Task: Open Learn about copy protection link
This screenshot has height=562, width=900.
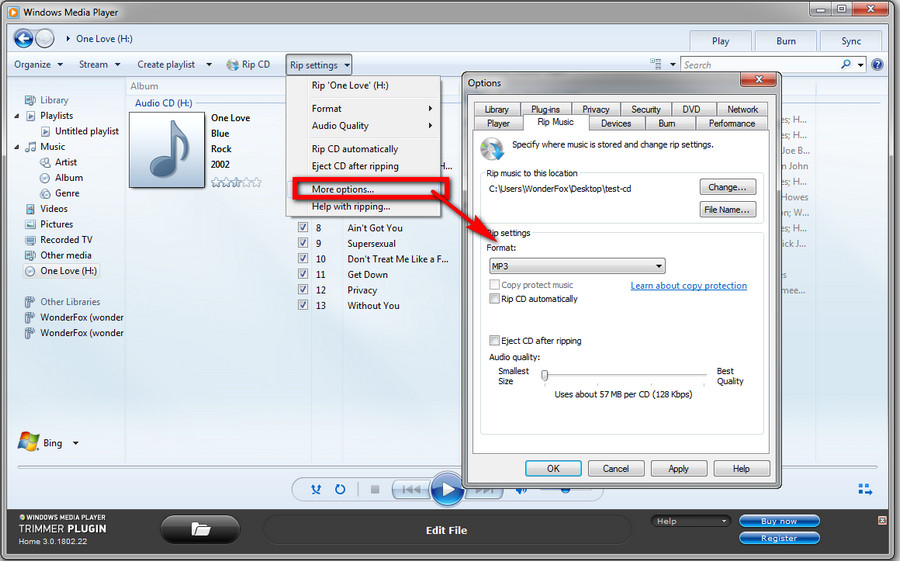Action: [689, 285]
